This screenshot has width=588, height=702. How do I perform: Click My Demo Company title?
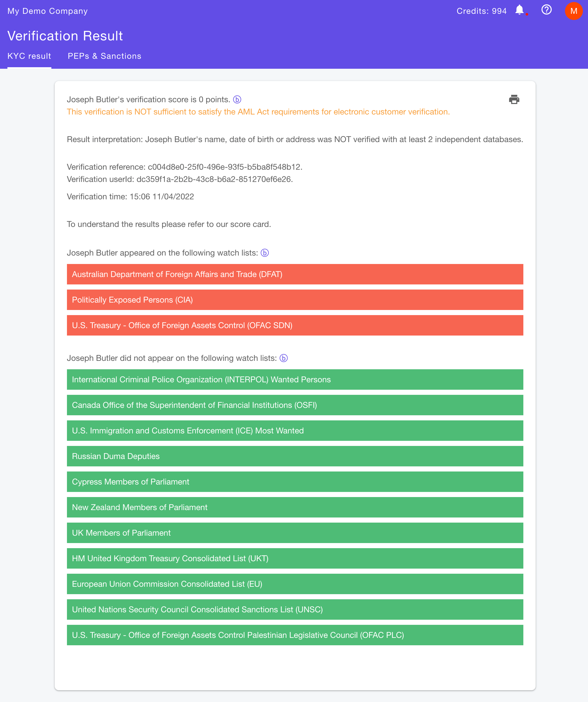click(48, 11)
